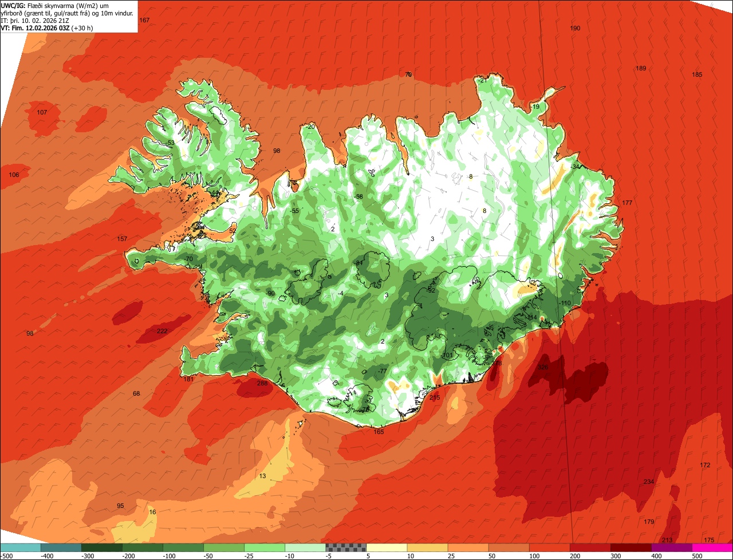Click the map value -34

(575, 167)
